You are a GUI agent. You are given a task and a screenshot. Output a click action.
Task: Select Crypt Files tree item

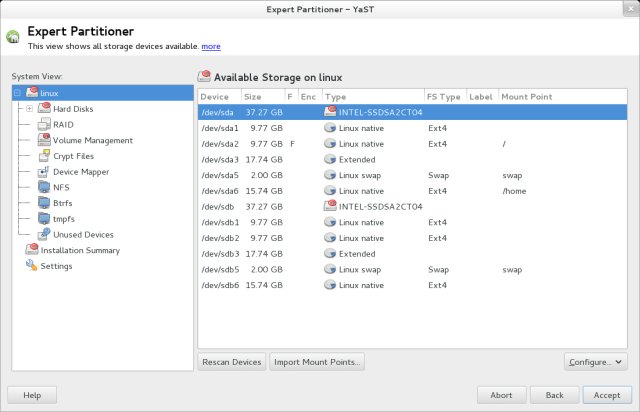click(x=73, y=156)
